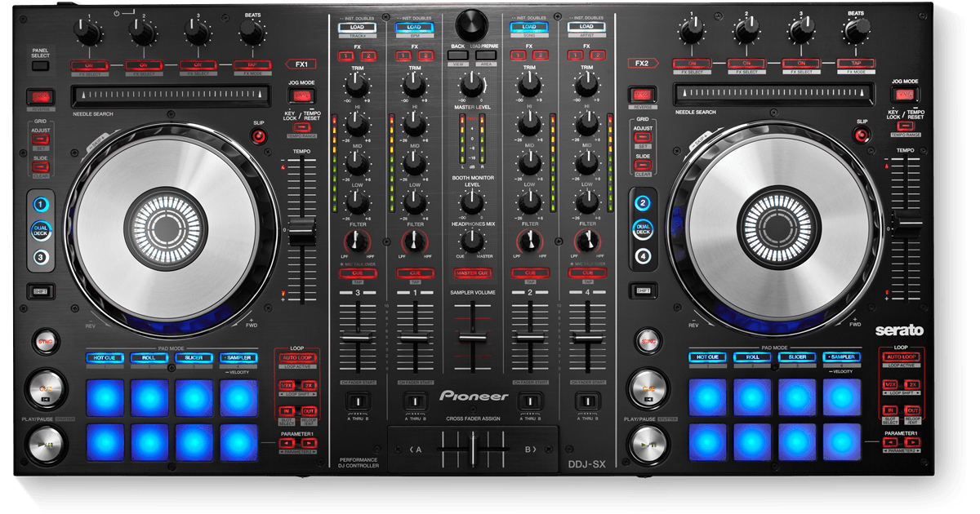Click the SONG LOAD button for channel 2
Image resolution: width=980 pixels, height=514 pixels.
pos(528,27)
